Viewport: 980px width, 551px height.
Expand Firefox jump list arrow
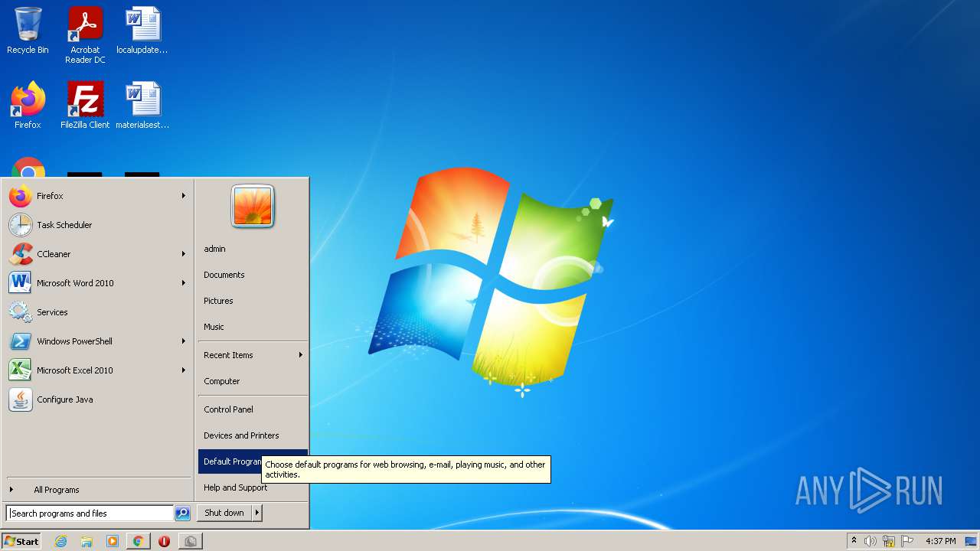(184, 196)
